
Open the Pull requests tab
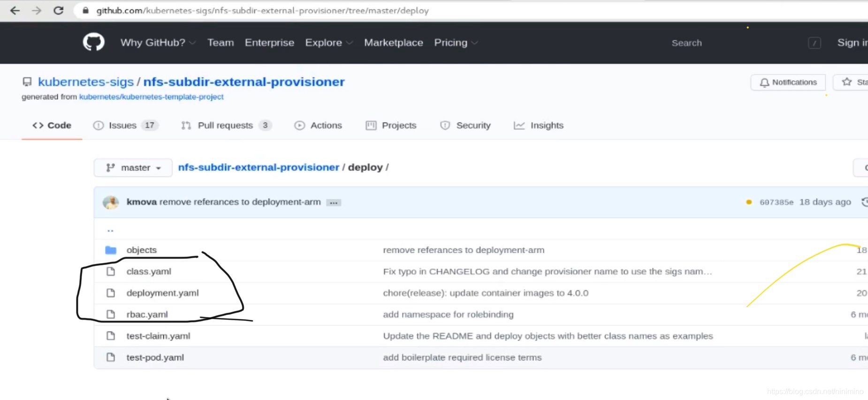226,125
